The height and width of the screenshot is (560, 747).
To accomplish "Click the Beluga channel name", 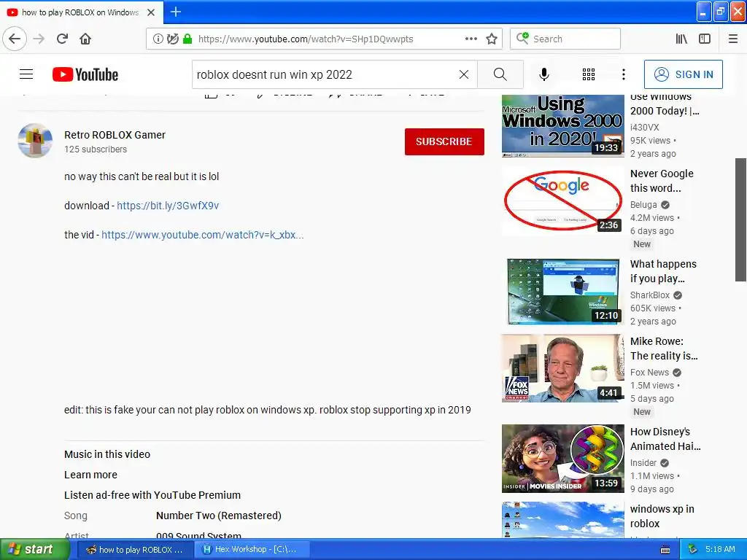I will coord(643,205).
